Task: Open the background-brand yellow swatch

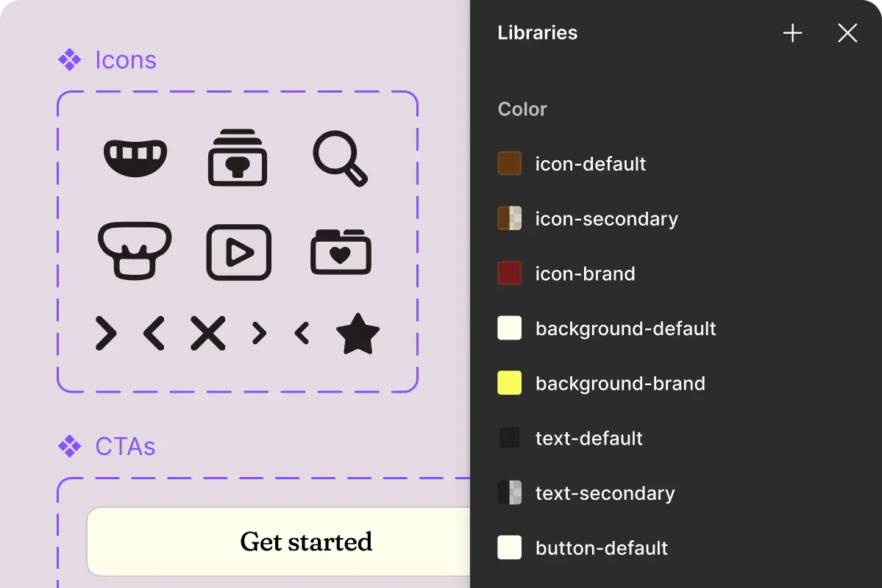Action: [x=509, y=383]
